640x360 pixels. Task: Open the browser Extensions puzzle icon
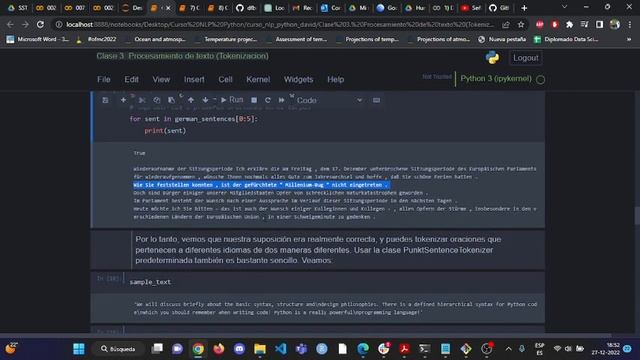click(569, 24)
